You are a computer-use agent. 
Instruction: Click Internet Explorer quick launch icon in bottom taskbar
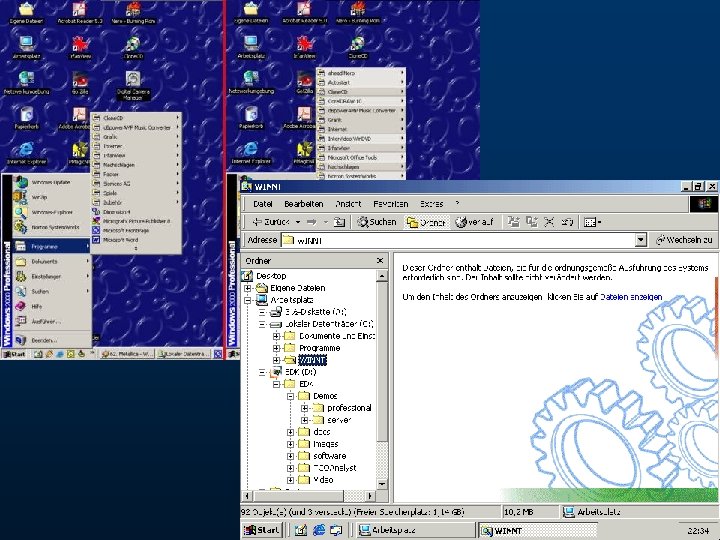(x=319, y=530)
